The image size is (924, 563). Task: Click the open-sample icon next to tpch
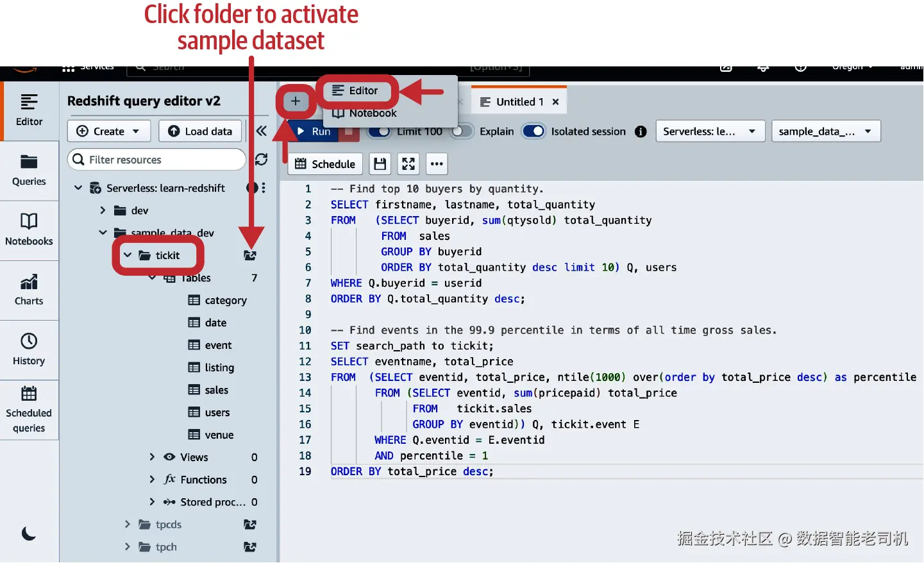click(x=250, y=547)
